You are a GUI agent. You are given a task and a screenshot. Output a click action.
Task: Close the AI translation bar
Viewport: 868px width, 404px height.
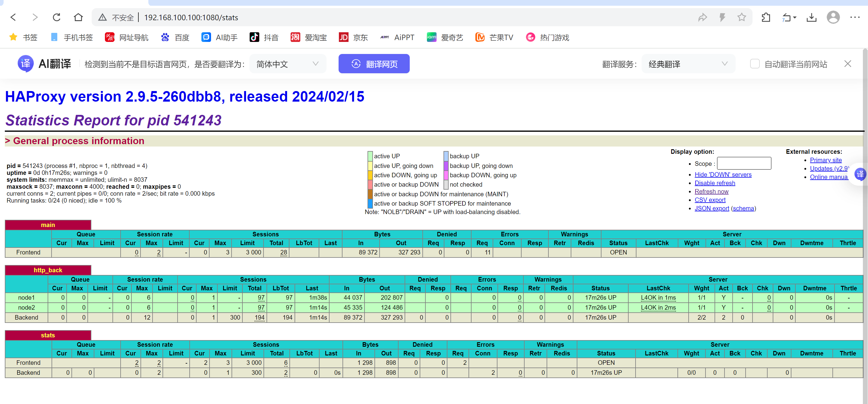(x=847, y=64)
